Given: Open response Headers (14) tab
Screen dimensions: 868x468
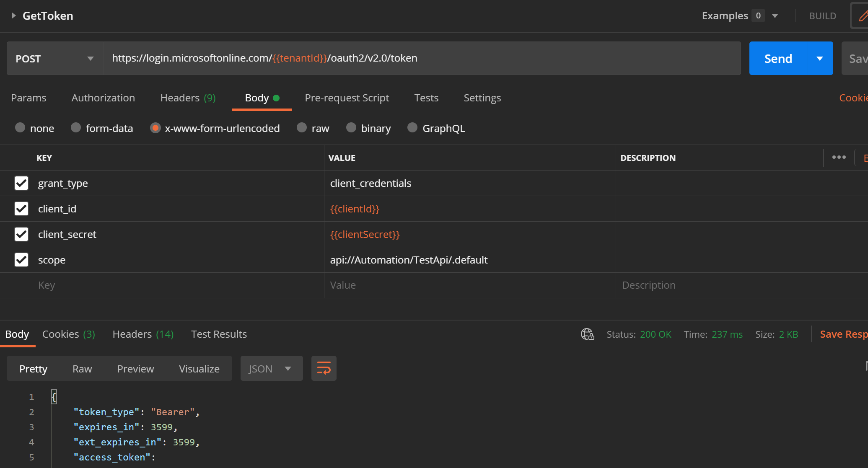Looking at the screenshot, I should 143,334.
